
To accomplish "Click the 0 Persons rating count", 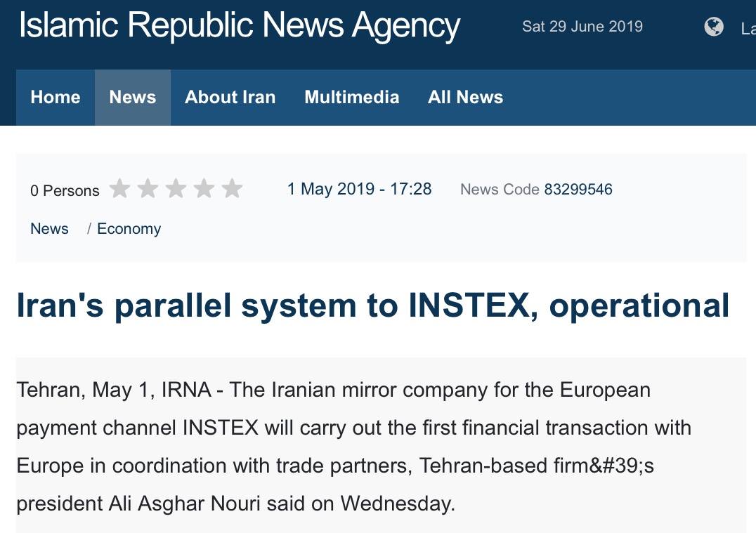I will [65, 190].
